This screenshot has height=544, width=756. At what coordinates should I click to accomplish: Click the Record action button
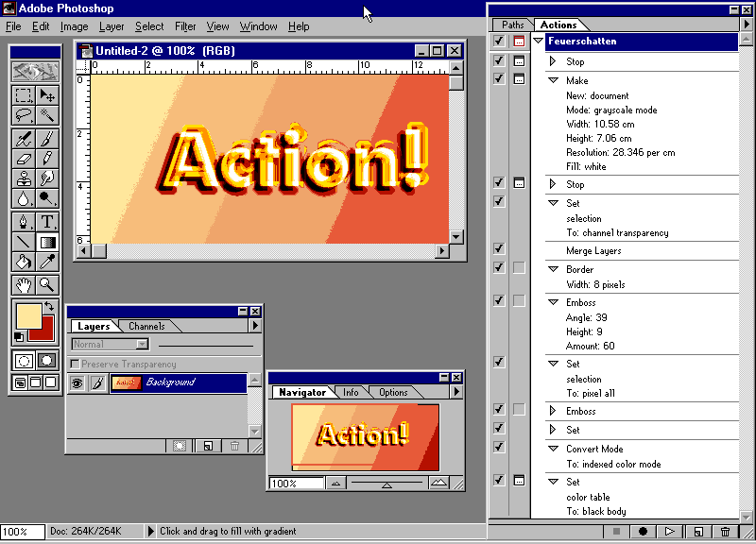click(643, 531)
